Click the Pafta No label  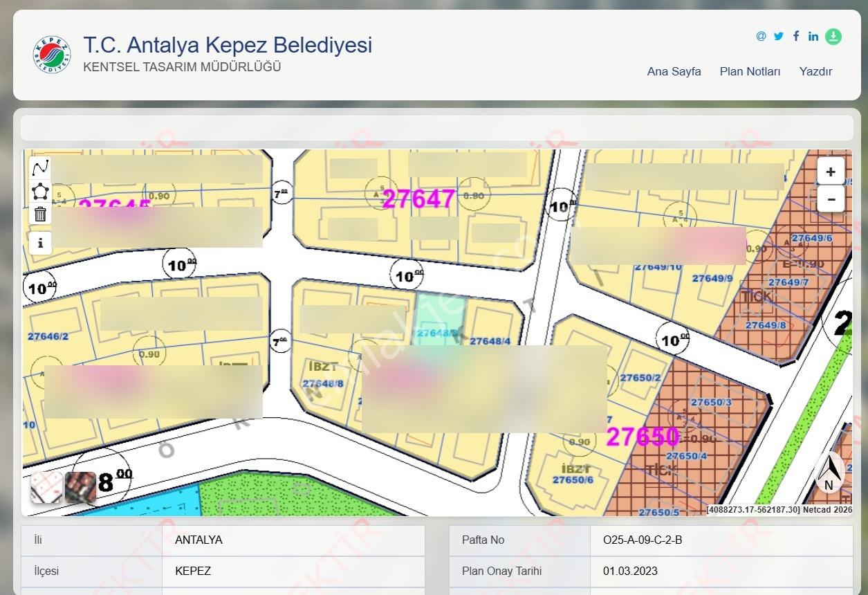519,540
